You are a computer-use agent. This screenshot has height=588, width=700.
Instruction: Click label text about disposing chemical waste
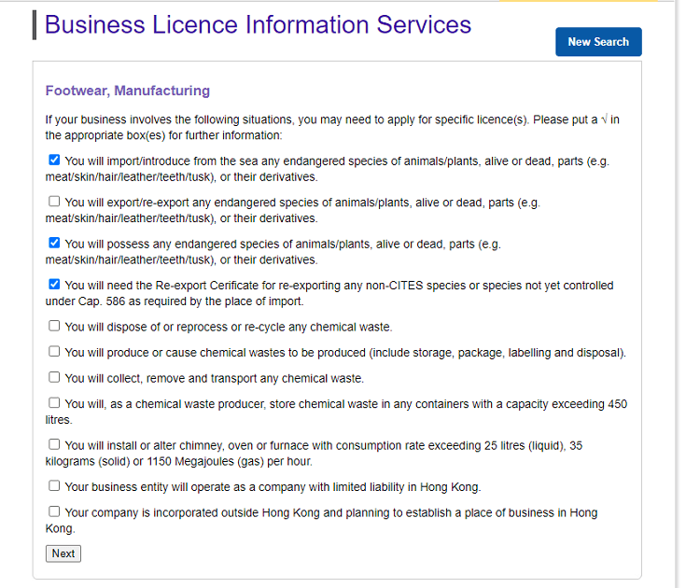coord(229,328)
